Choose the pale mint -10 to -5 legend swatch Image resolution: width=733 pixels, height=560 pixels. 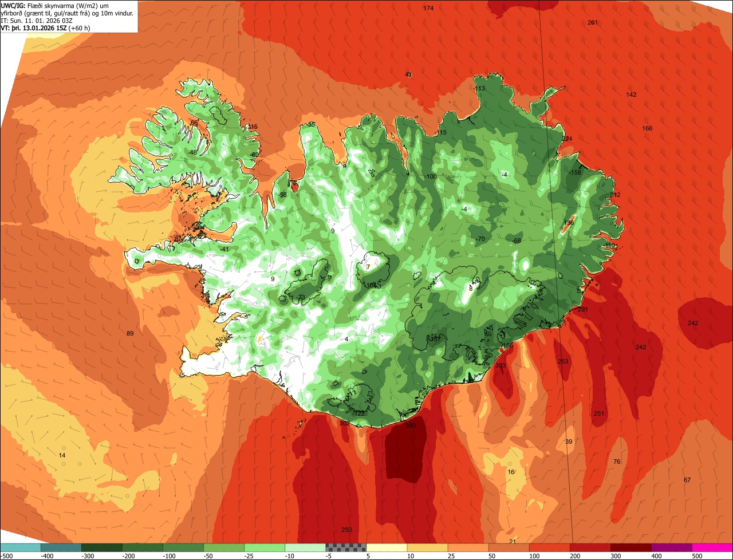(305, 547)
